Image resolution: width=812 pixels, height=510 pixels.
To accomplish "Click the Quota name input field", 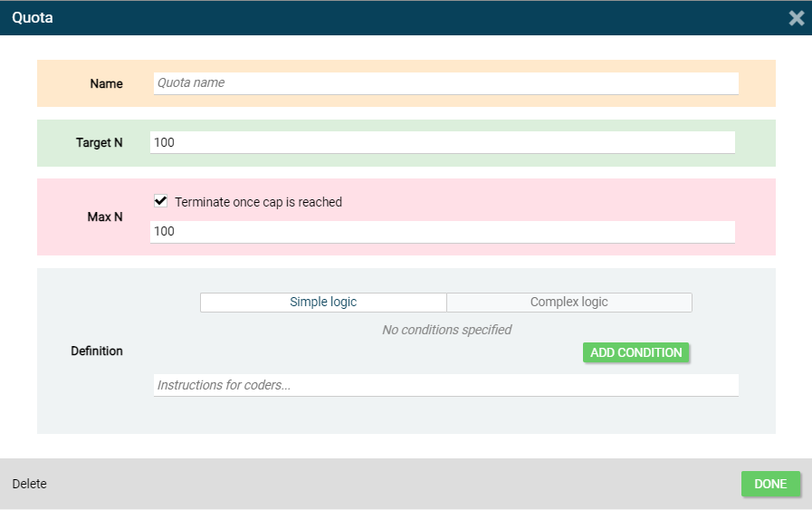I will 445,83.
